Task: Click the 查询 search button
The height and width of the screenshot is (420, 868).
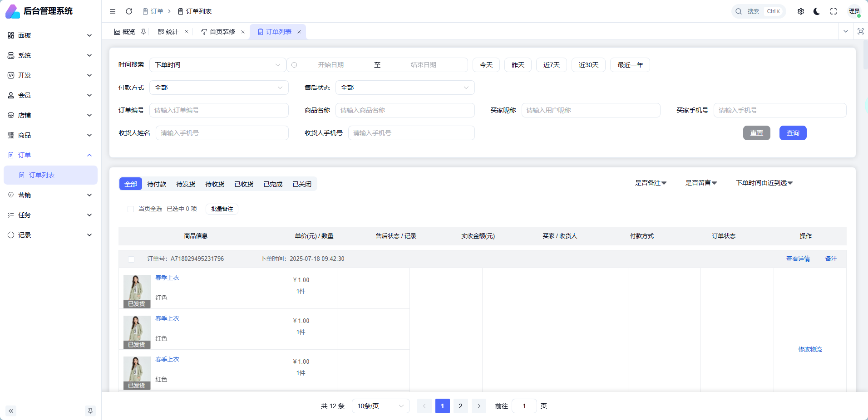Action: tap(793, 132)
